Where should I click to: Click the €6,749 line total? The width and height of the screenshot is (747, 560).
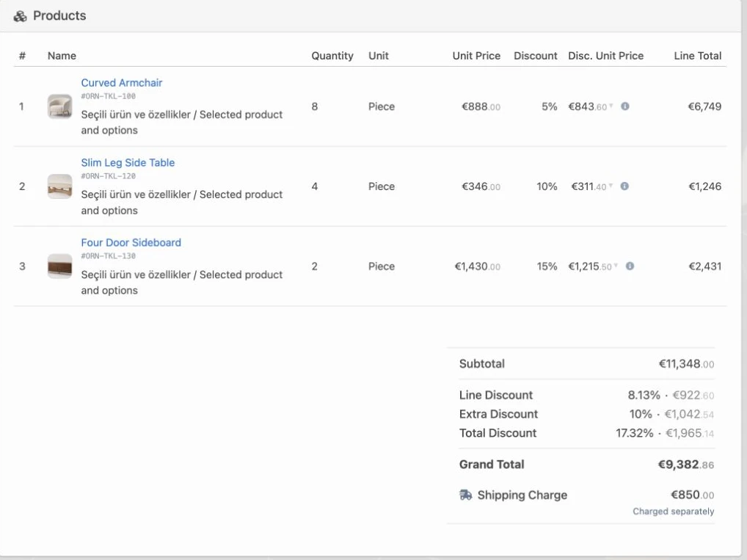tap(704, 106)
